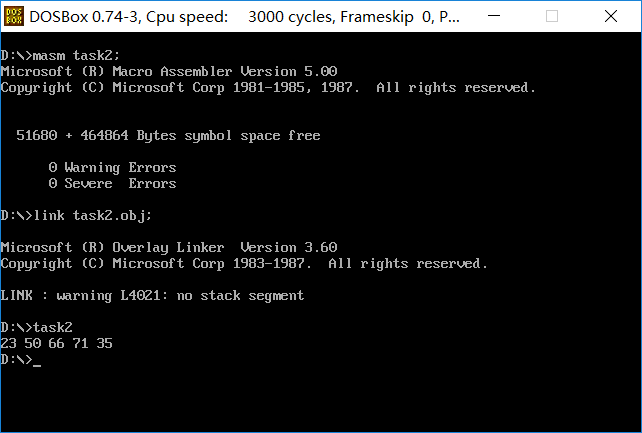The width and height of the screenshot is (642, 433).
Task: Click the linker copyright 1983-1987 line
Action: point(244,264)
